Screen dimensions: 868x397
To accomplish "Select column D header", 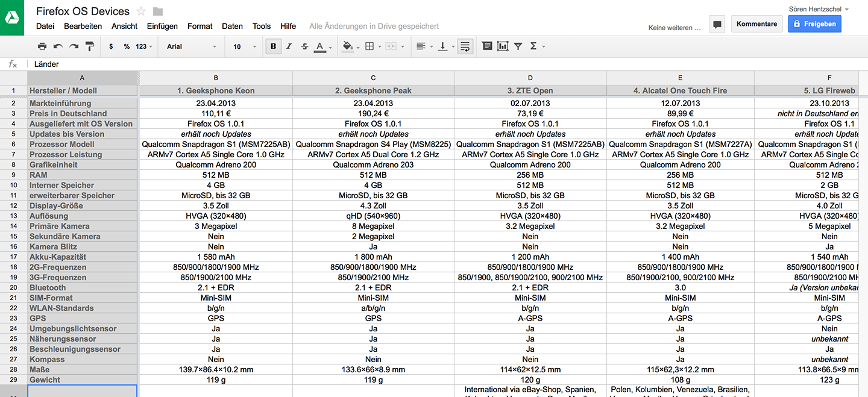I will pos(530,78).
